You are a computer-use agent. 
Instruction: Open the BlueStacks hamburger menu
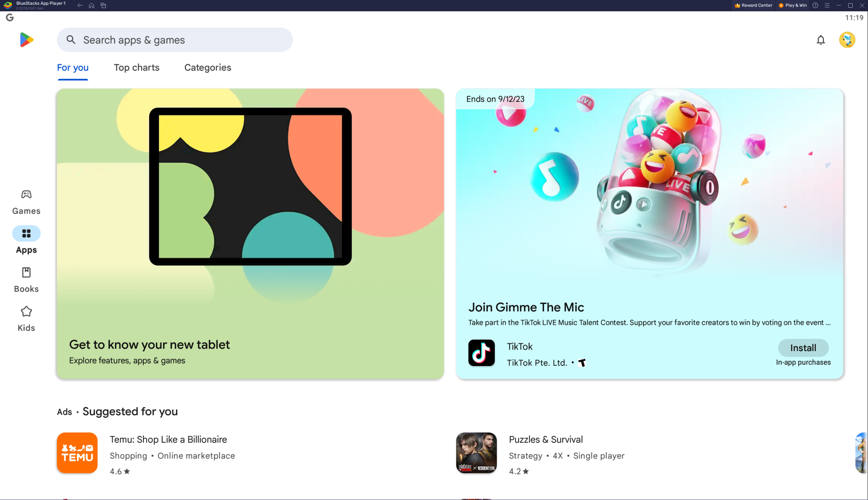[827, 5]
